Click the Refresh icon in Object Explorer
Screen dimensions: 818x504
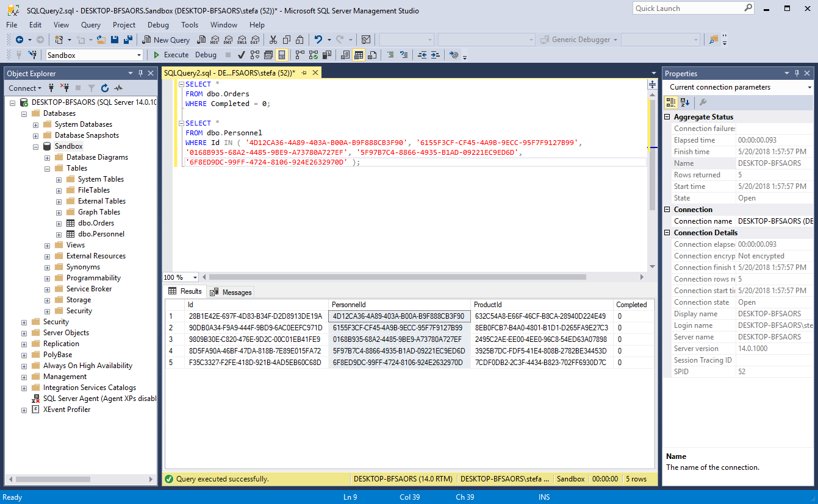pos(105,88)
